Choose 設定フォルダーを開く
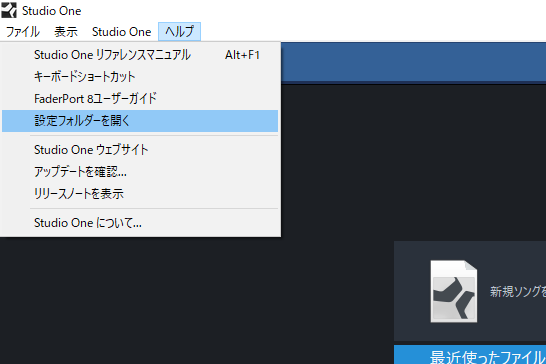Screen dimensions: 546x364 coord(140,121)
